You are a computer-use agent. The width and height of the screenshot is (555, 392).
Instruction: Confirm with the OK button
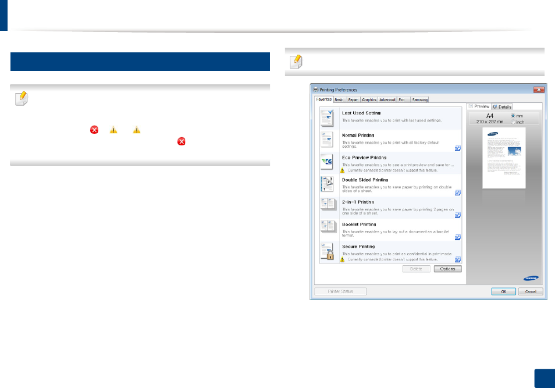(x=503, y=291)
